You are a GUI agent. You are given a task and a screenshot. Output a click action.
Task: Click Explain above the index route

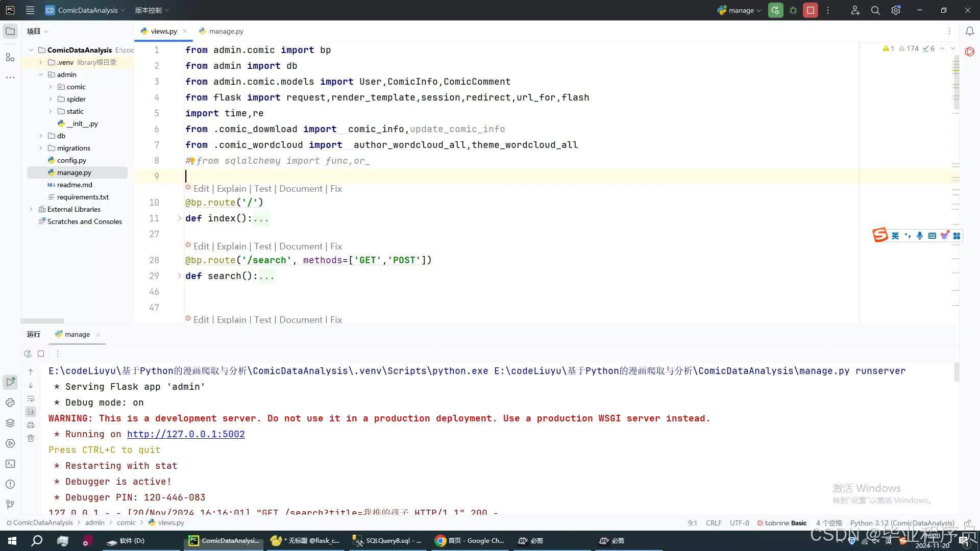(232, 189)
